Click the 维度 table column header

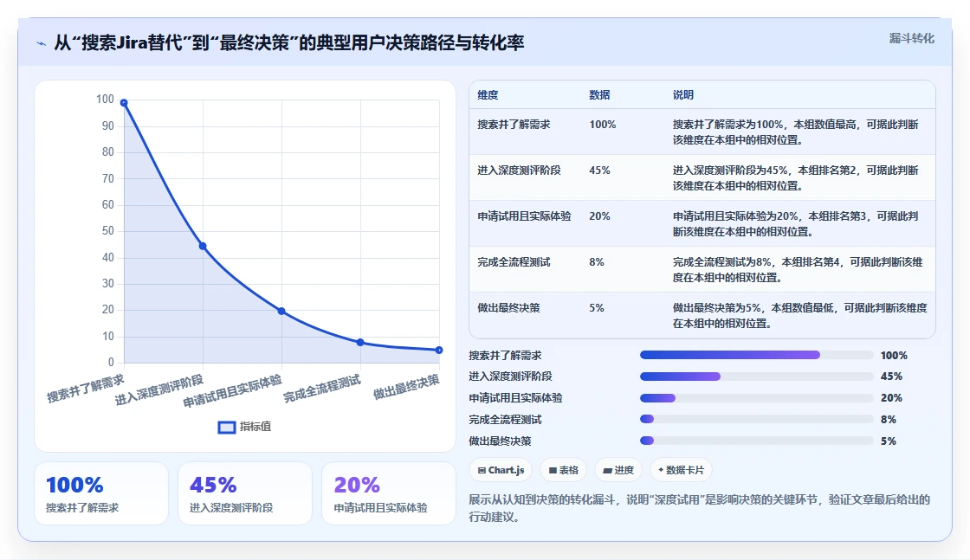click(488, 95)
